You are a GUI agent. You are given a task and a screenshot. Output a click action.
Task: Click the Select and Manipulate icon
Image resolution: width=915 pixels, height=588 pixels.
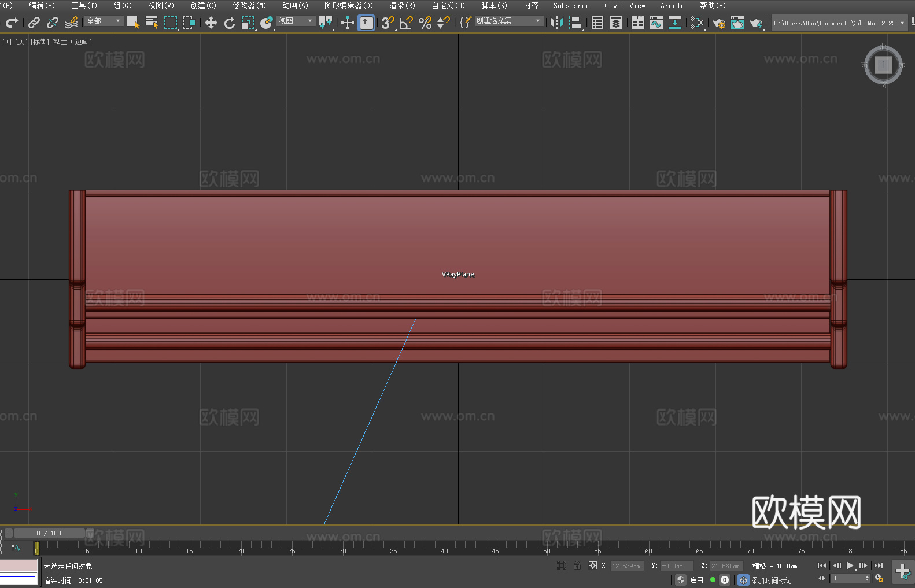point(348,23)
